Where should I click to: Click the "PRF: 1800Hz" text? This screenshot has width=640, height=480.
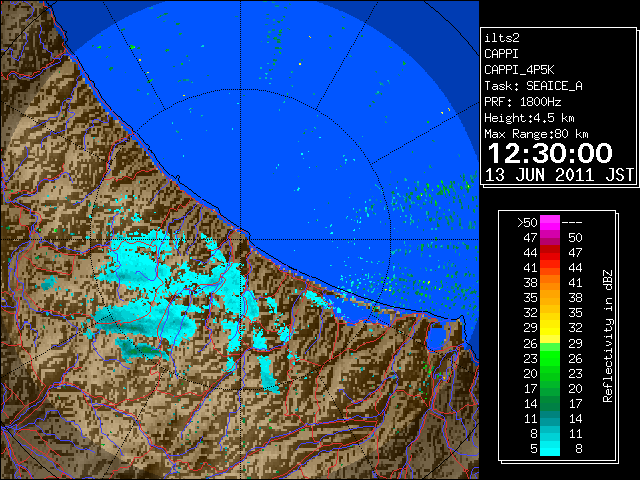click(522, 102)
